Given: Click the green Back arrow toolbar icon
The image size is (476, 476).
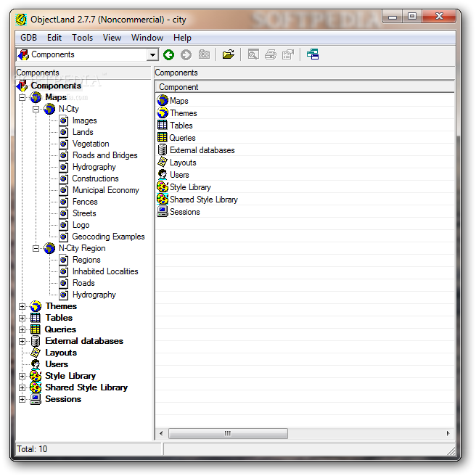Looking at the screenshot, I should point(168,55).
